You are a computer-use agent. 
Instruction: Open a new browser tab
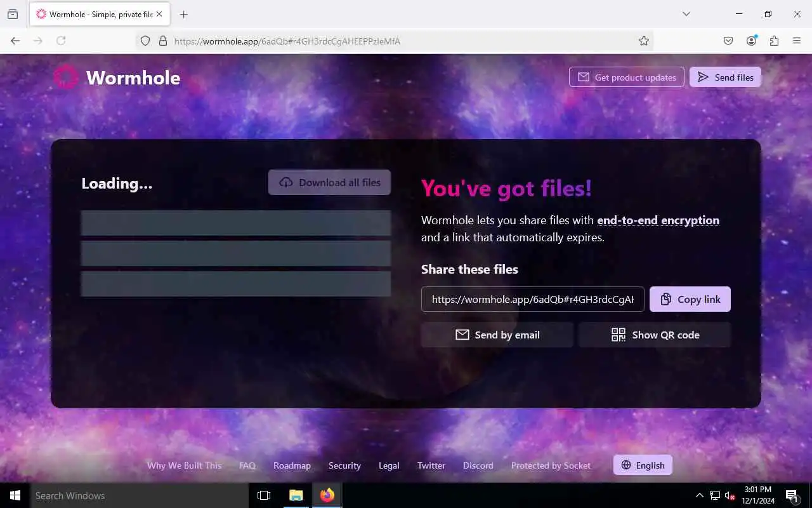pos(183,14)
